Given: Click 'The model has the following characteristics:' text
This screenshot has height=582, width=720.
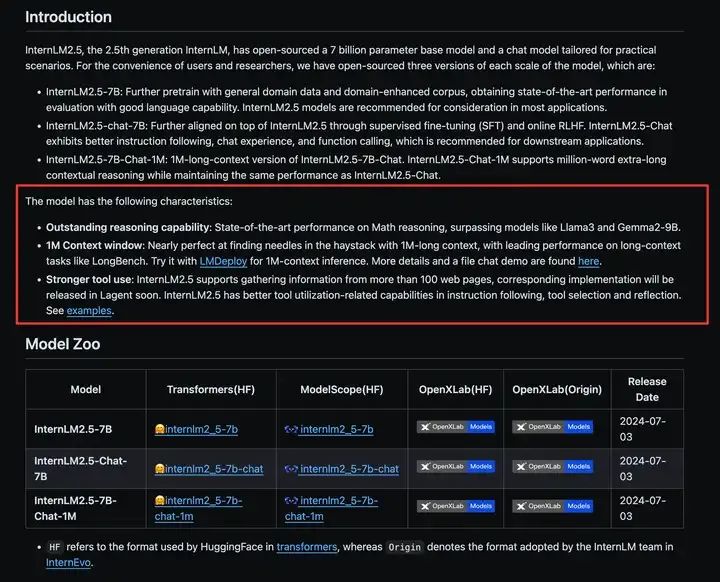Looking at the screenshot, I should (129, 201).
